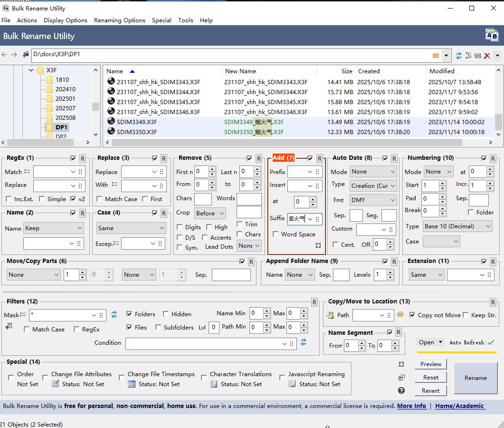Enable the Match Case checkbox in Replace (3)
This screenshot has width=504, height=428.
coord(99,199)
